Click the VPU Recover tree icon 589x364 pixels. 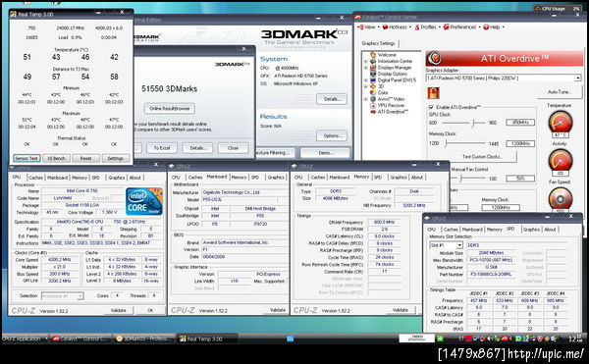pos(373,105)
